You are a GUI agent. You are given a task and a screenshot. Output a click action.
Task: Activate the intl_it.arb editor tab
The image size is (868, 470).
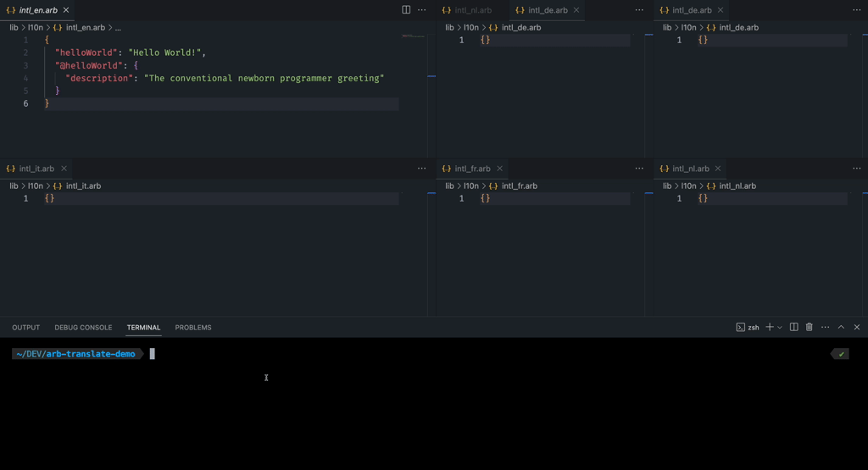pos(36,169)
